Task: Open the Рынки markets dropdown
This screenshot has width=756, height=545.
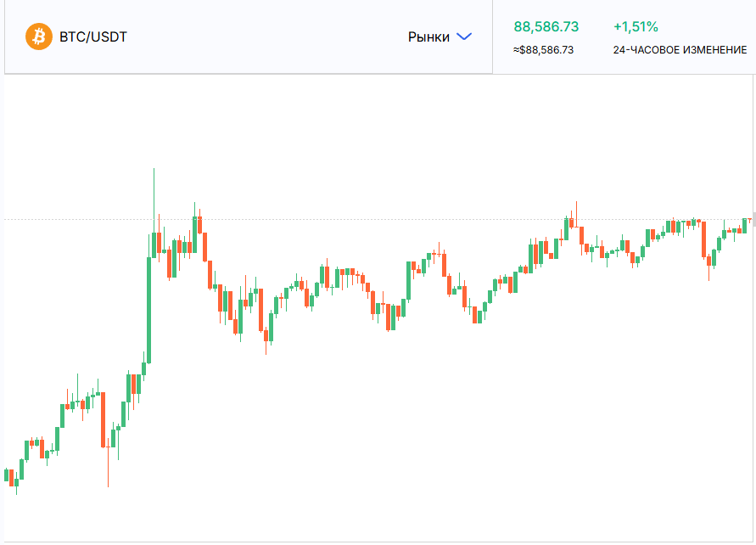Action: [x=428, y=37]
